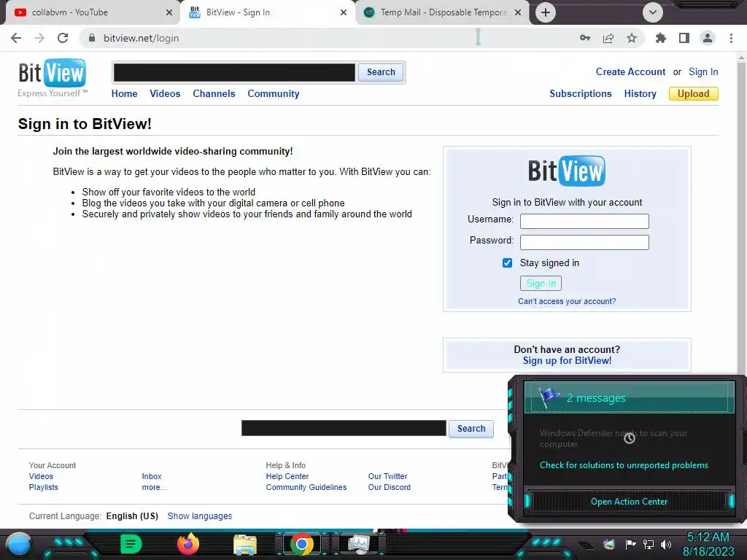Open a new browser tab
747x560 pixels.
point(546,12)
